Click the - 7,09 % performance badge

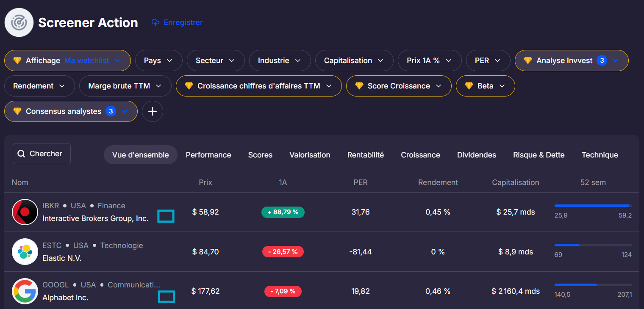click(x=283, y=291)
